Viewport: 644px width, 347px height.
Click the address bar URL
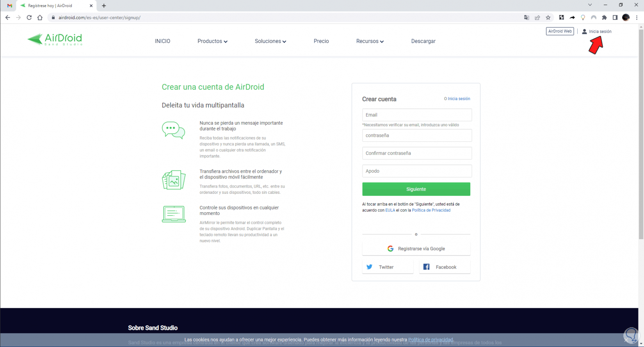tap(100, 18)
